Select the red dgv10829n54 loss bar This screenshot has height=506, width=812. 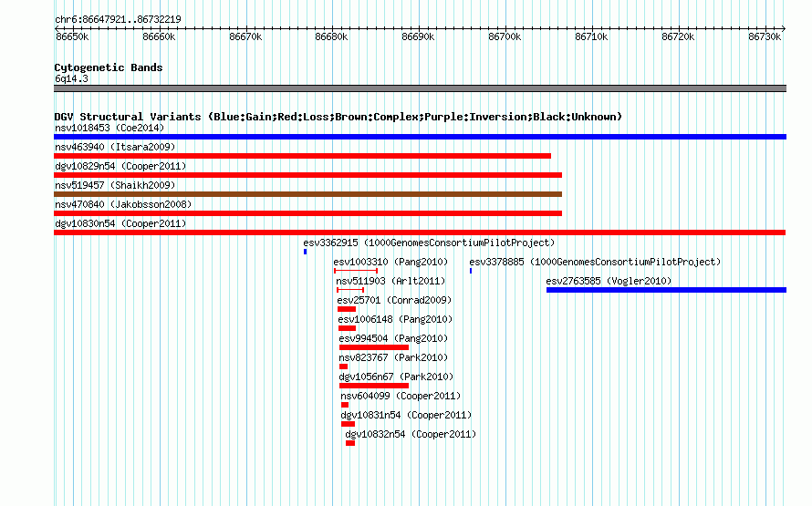[307, 175]
